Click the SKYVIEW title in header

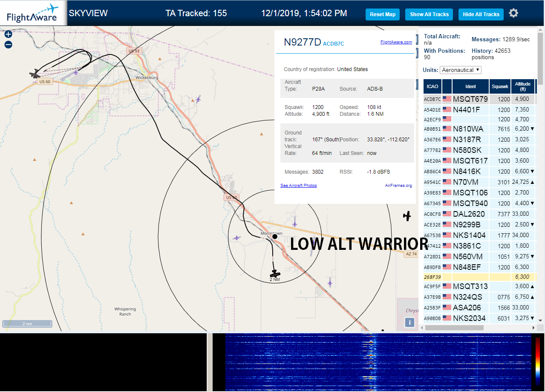(x=88, y=13)
